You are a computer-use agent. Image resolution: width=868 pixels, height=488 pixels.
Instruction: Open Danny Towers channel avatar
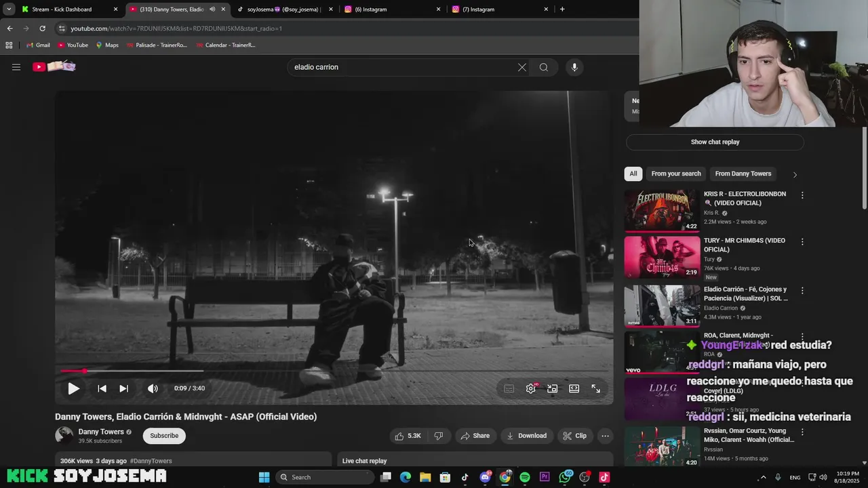coord(64,436)
